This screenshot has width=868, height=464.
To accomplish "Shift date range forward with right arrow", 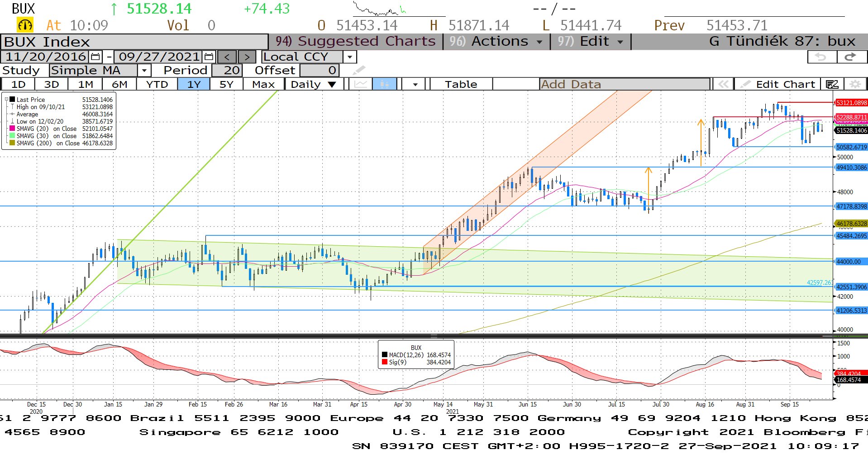I will (x=247, y=57).
